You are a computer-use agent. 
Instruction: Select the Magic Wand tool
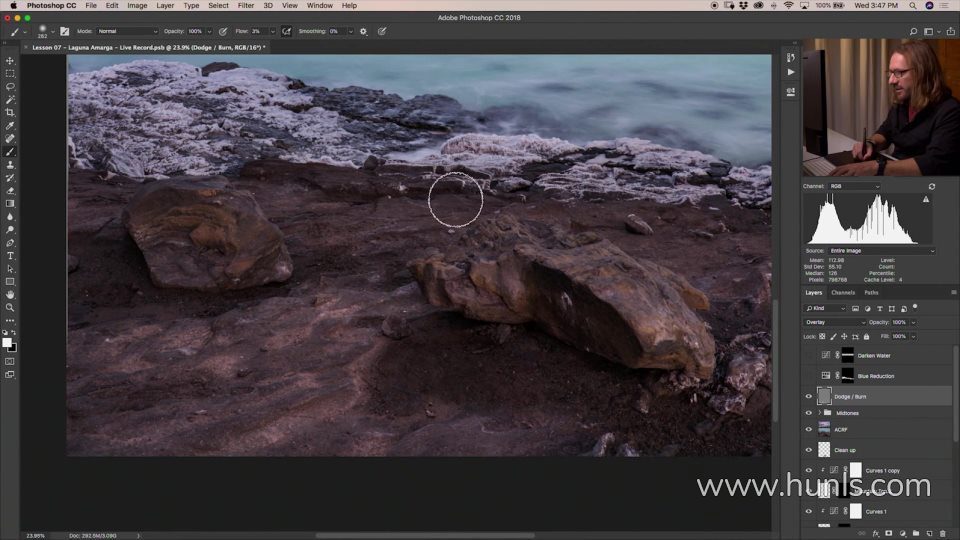point(10,99)
